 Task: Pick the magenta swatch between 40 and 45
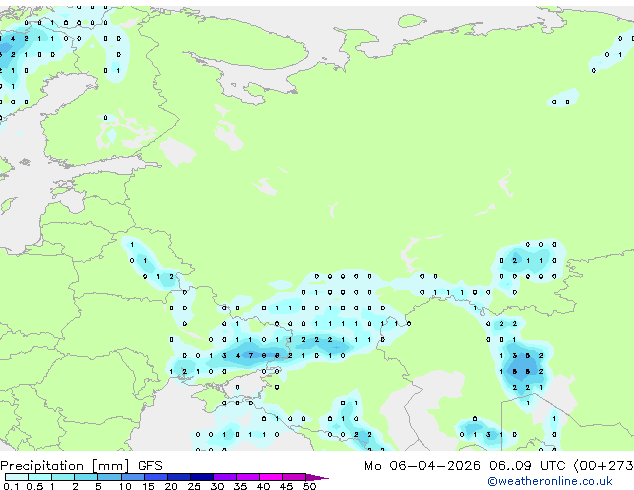pyautogui.click(x=271, y=477)
